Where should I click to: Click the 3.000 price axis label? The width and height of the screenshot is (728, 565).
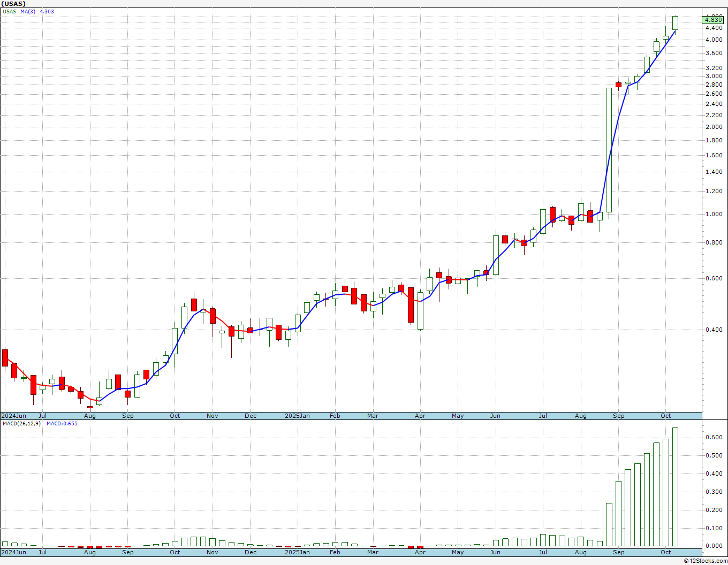(x=714, y=76)
